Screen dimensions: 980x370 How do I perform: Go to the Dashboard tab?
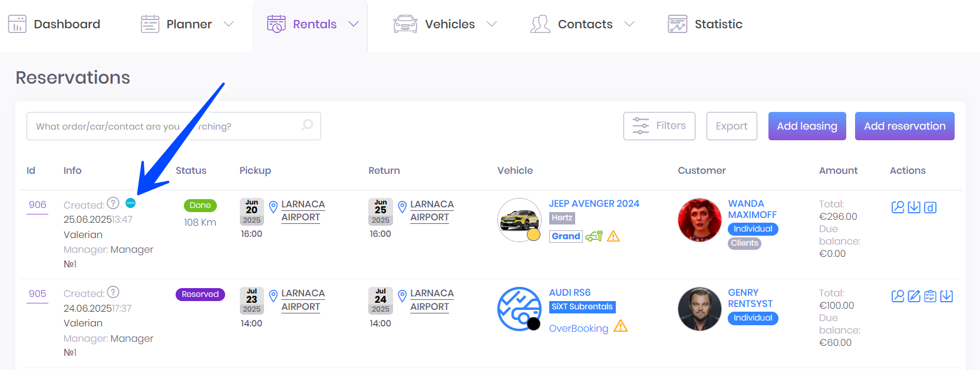[x=54, y=24]
